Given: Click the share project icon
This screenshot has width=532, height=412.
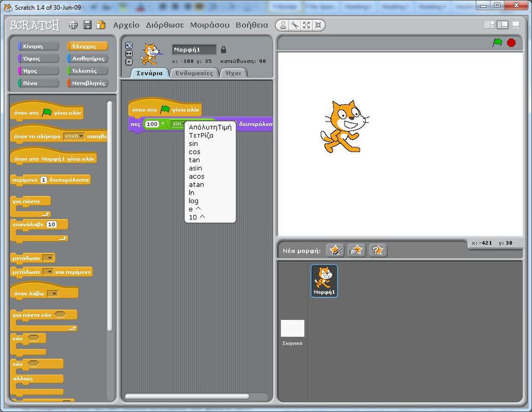Looking at the screenshot, I should [x=101, y=25].
